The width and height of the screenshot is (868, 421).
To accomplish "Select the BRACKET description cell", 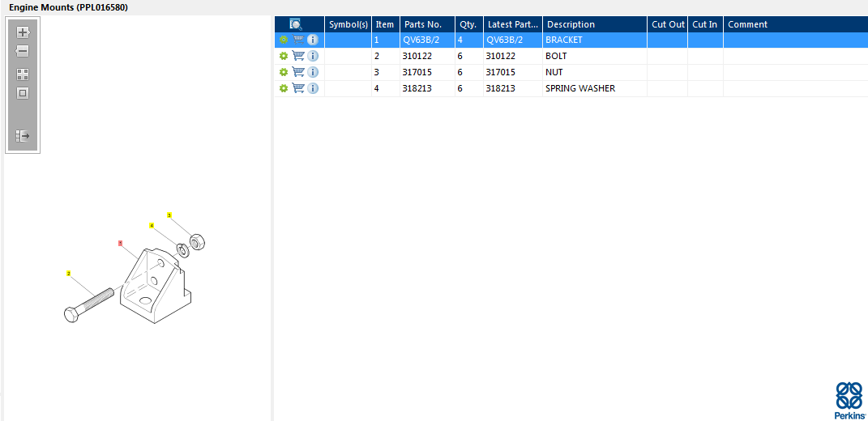I will (595, 40).
